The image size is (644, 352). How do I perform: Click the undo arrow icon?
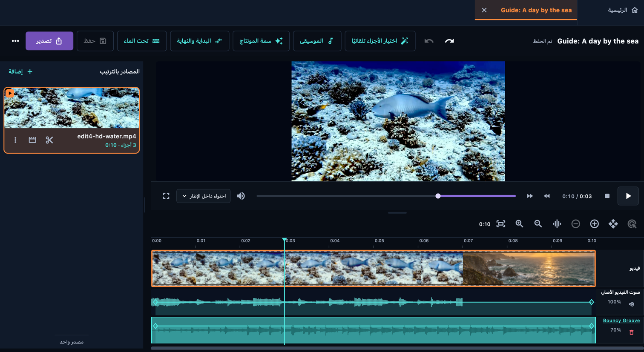coord(429,41)
